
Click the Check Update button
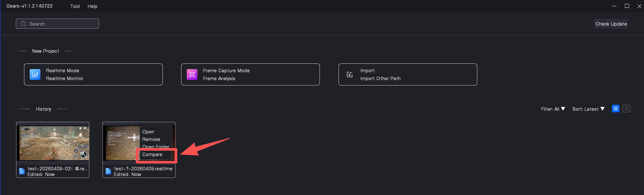(x=611, y=24)
